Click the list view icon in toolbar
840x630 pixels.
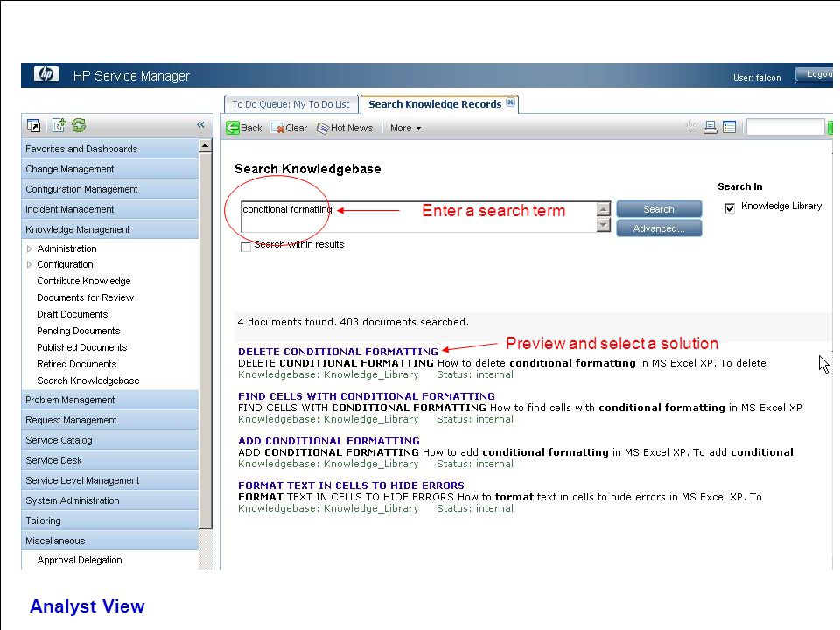tap(729, 127)
